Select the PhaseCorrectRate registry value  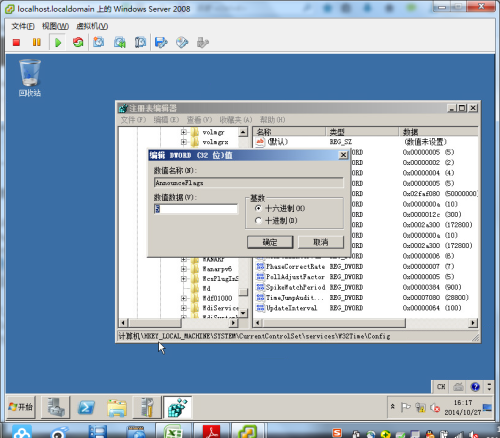pos(295,266)
